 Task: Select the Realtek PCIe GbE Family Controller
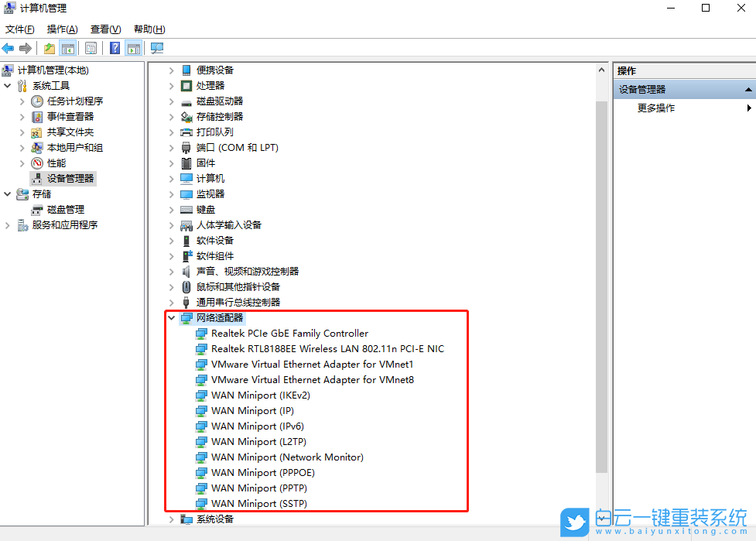coord(290,333)
